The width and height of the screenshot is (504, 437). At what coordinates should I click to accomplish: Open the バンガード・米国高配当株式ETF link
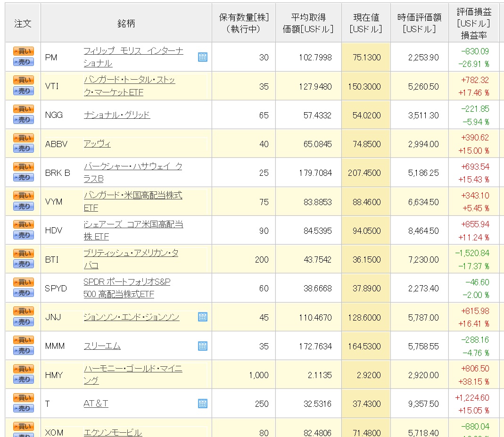[x=133, y=201]
